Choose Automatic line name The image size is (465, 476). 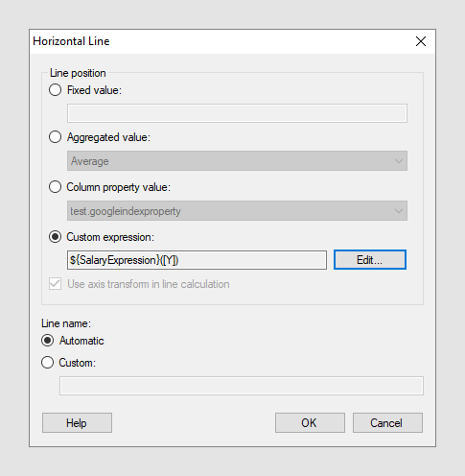[x=47, y=341]
